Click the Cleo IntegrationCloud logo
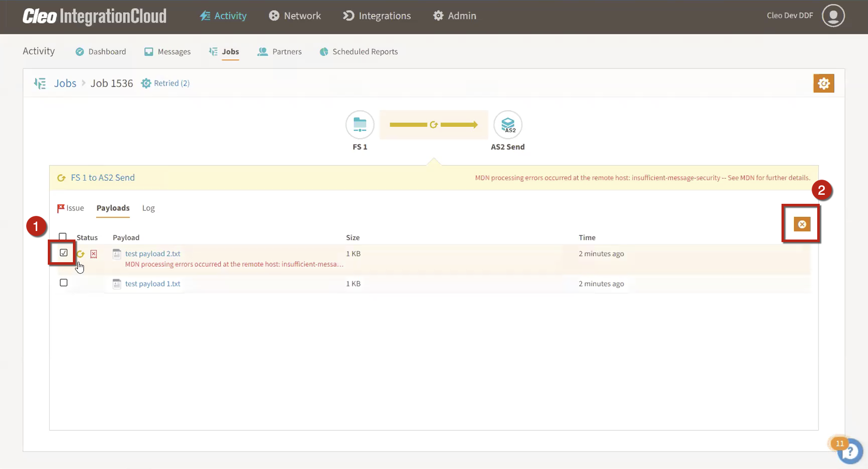The image size is (868, 469). tap(94, 16)
